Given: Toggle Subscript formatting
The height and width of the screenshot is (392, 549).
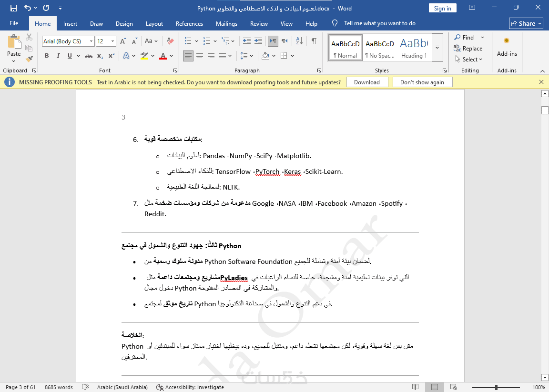Looking at the screenshot, I should coord(100,56).
